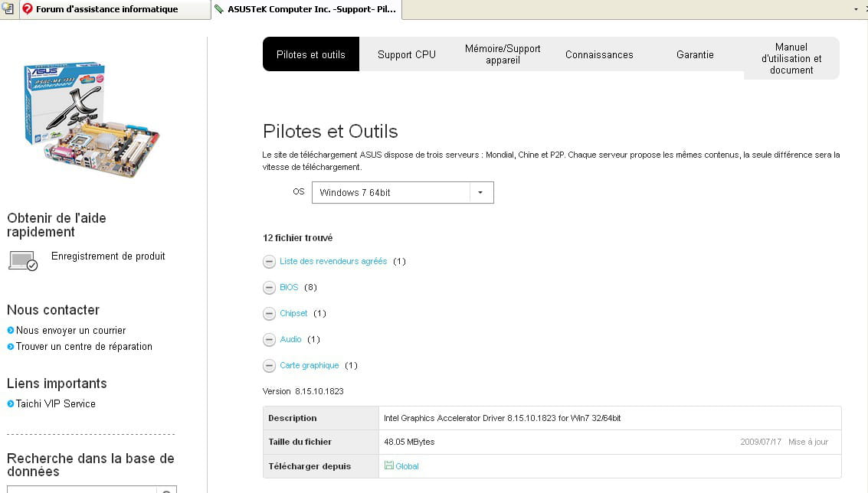The image size is (868, 493).
Task: Select ASUSTeK Computer Inc. Support browser tab
Action: pos(306,9)
